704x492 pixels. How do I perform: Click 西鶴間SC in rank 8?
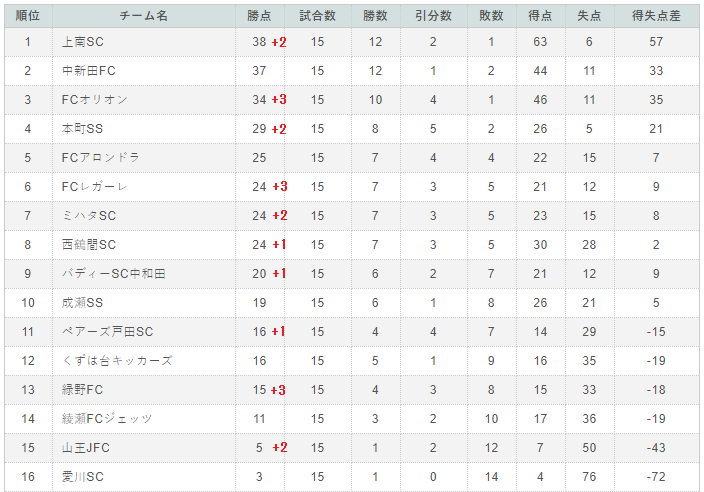pyautogui.click(x=89, y=245)
